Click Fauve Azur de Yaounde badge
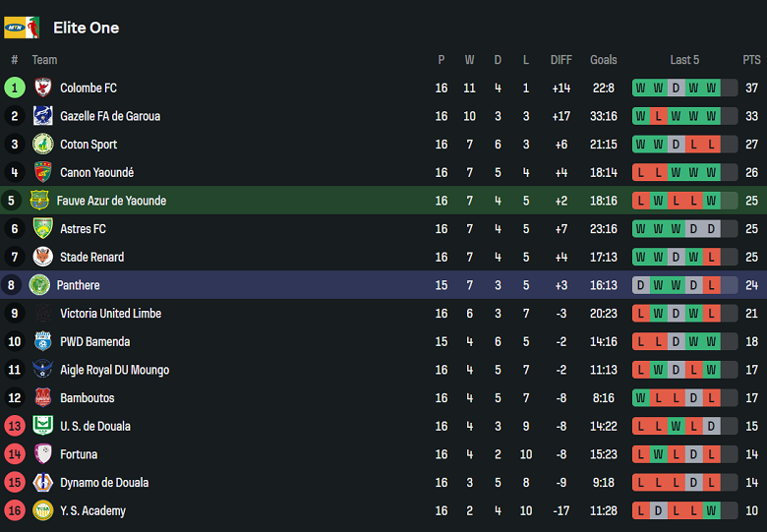This screenshot has height=532, width=767. [x=39, y=201]
